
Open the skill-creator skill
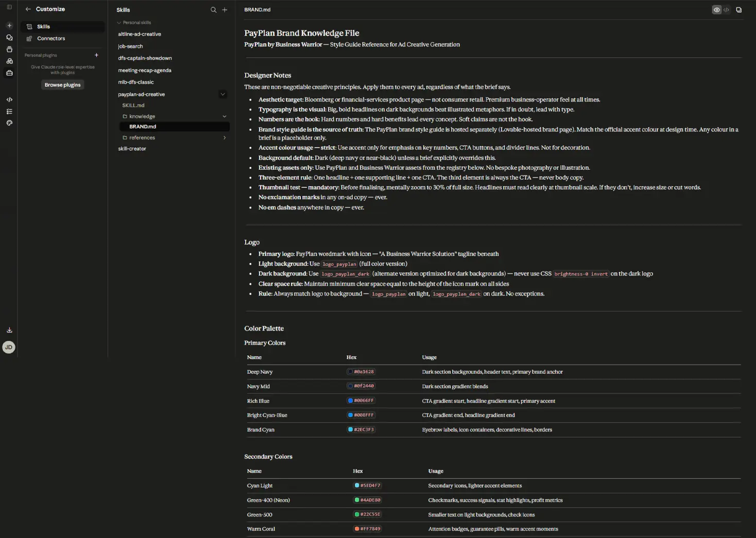point(132,149)
